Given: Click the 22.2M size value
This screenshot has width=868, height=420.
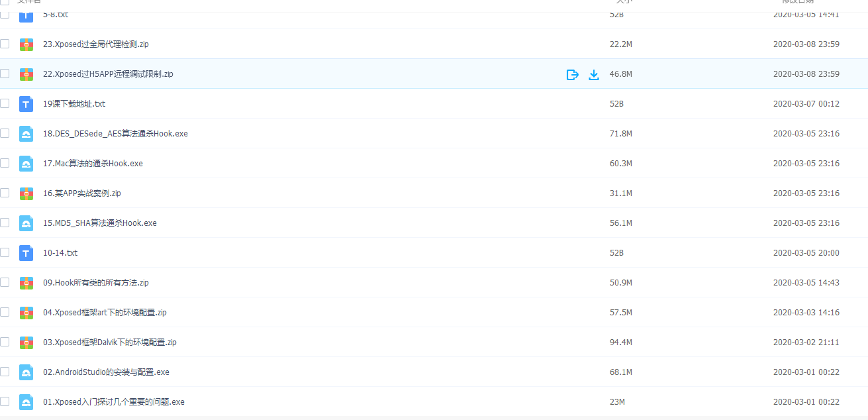Looking at the screenshot, I should click(x=621, y=44).
